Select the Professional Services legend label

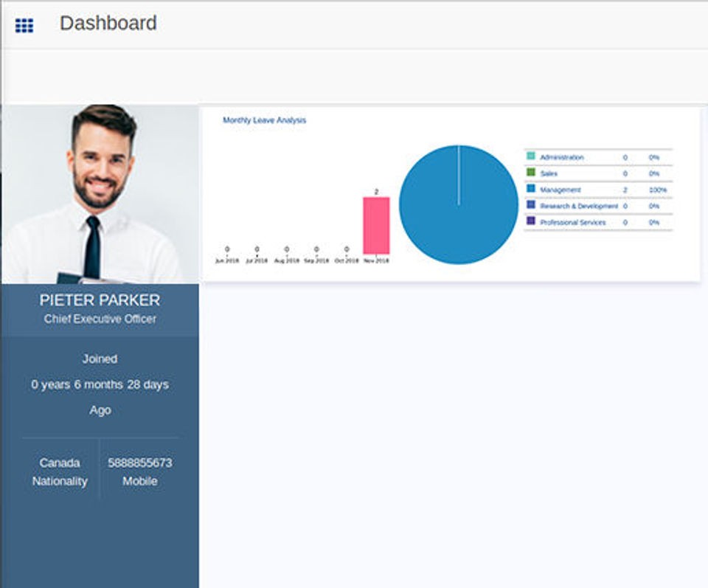pyautogui.click(x=572, y=222)
